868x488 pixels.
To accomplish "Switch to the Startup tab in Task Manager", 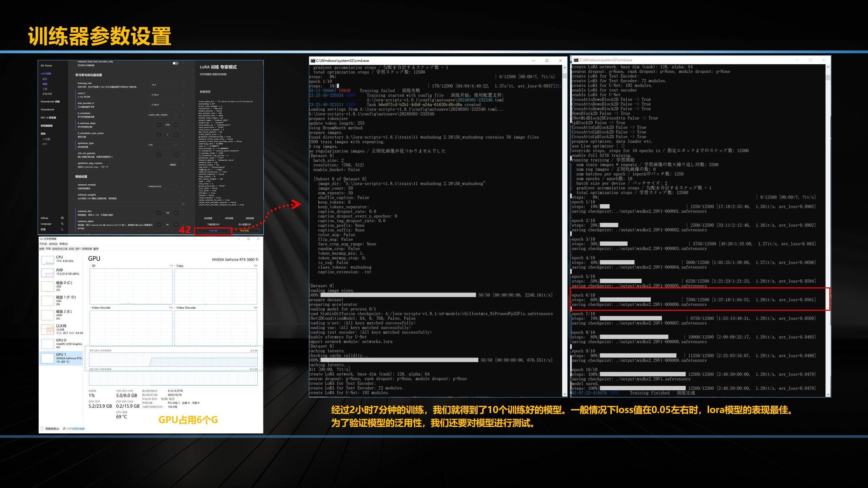I will 72,249.
